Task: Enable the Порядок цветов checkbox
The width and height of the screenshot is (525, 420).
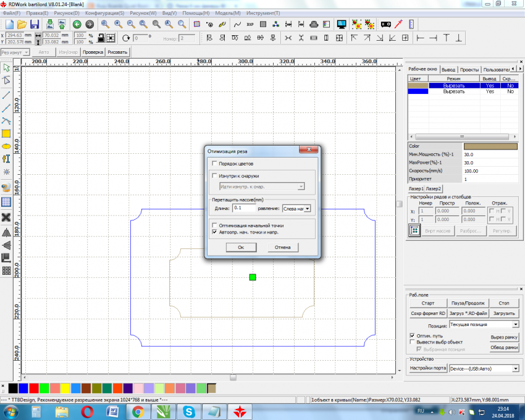Action: coord(214,163)
